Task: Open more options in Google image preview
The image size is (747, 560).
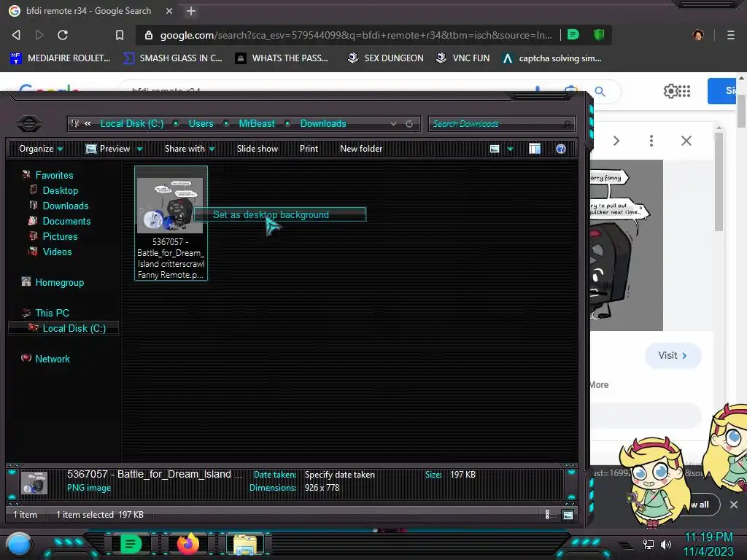Action: pos(651,141)
